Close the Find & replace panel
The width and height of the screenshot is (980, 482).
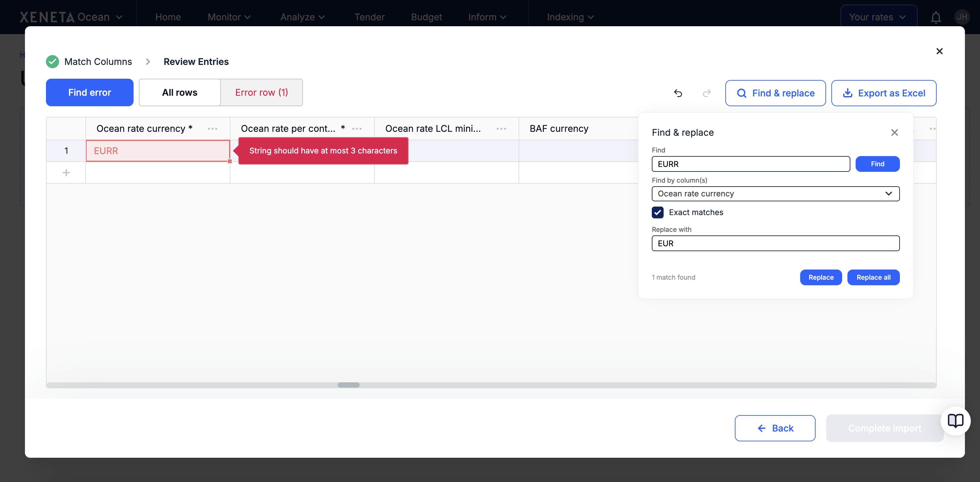894,132
